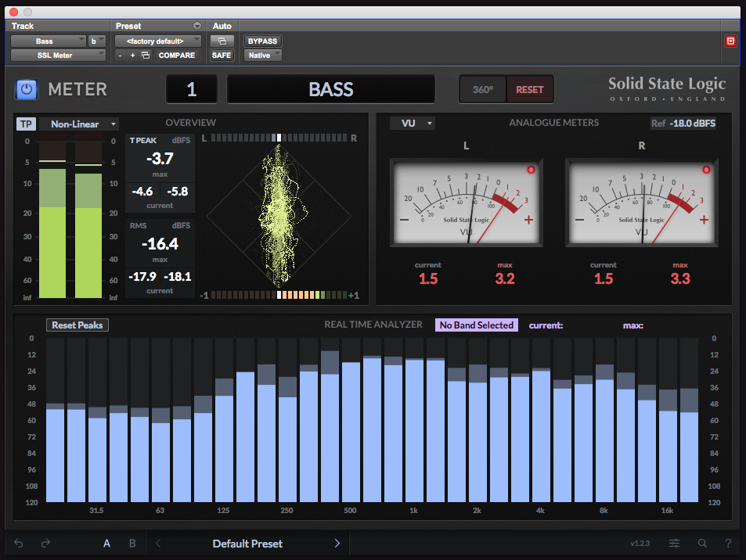Viewport: 746px width, 560px height.
Task: Click the phase correlation -1 to +1 strip
Action: tap(279, 295)
